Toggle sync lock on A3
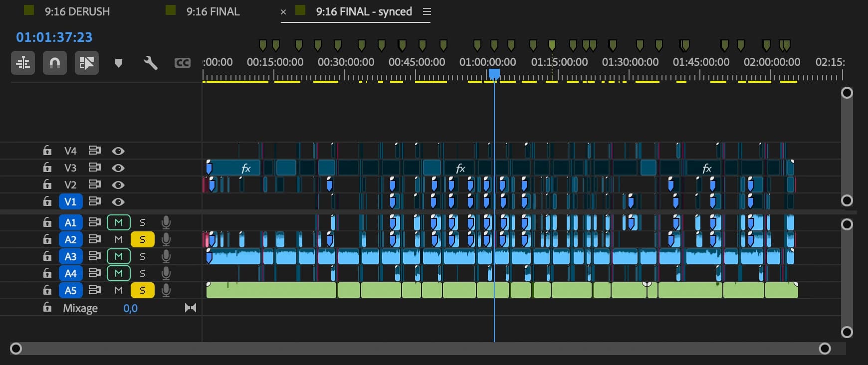Viewport: 868px width, 365px height. tap(94, 256)
